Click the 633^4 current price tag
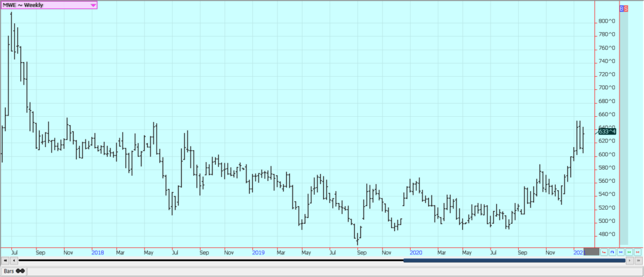Image resolution: width=644 pixels, height=277 pixels. (x=607, y=132)
